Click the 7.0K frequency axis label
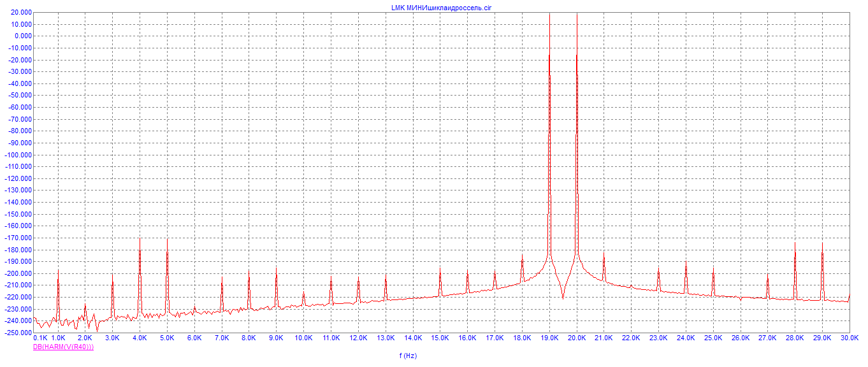This screenshot has width=868, height=367. point(222,338)
